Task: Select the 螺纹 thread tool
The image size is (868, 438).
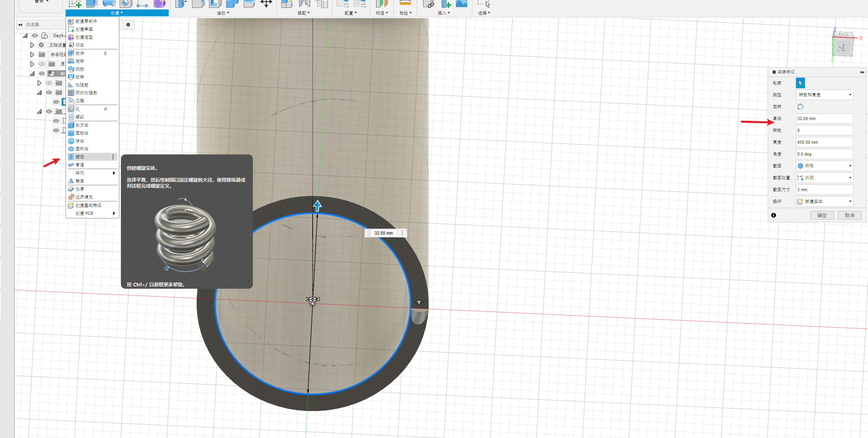Action: (80, 117)
